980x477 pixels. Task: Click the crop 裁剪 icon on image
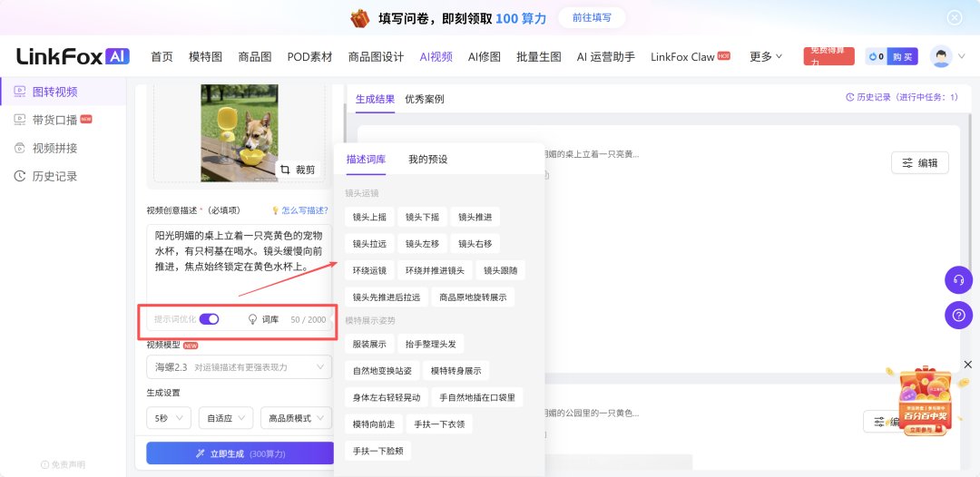click(x=285, y=170)
